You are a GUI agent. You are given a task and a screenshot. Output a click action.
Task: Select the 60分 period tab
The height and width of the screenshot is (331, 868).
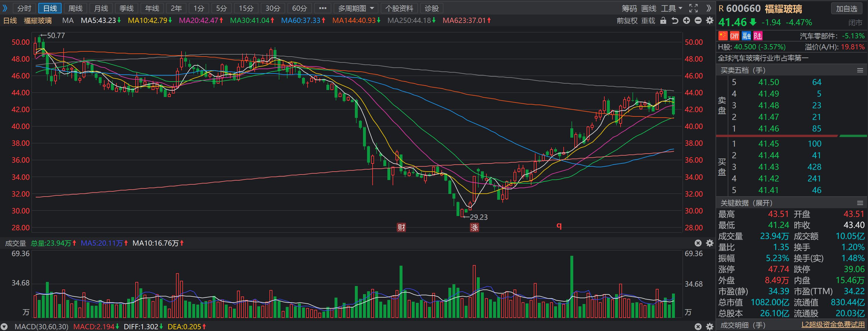[x=299, y=8]
